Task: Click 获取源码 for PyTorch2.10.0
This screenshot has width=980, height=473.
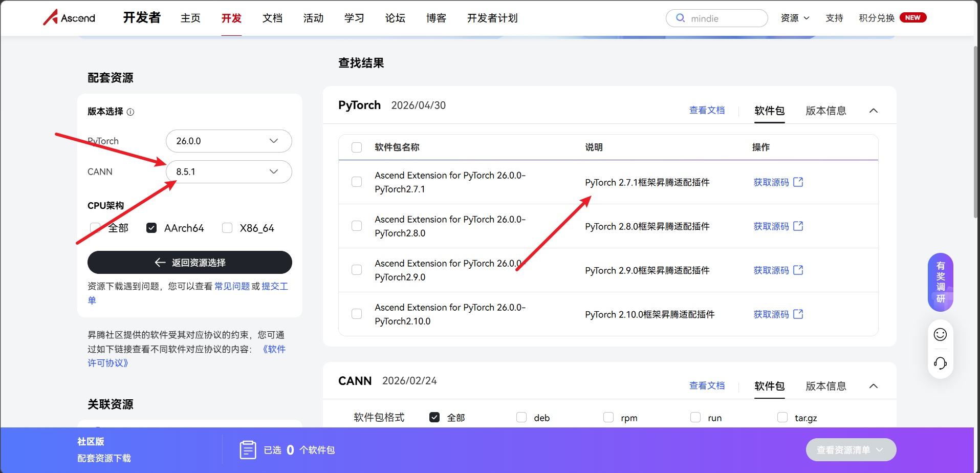Action: tap(771, 314)
